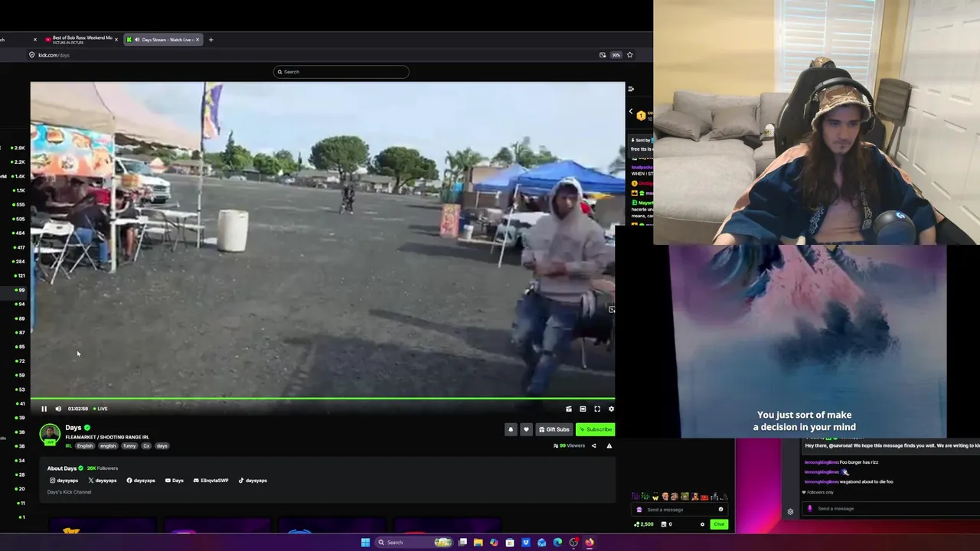980x551 pixels.
Task: Open the Windows Start menu
Action: (365, 543)
